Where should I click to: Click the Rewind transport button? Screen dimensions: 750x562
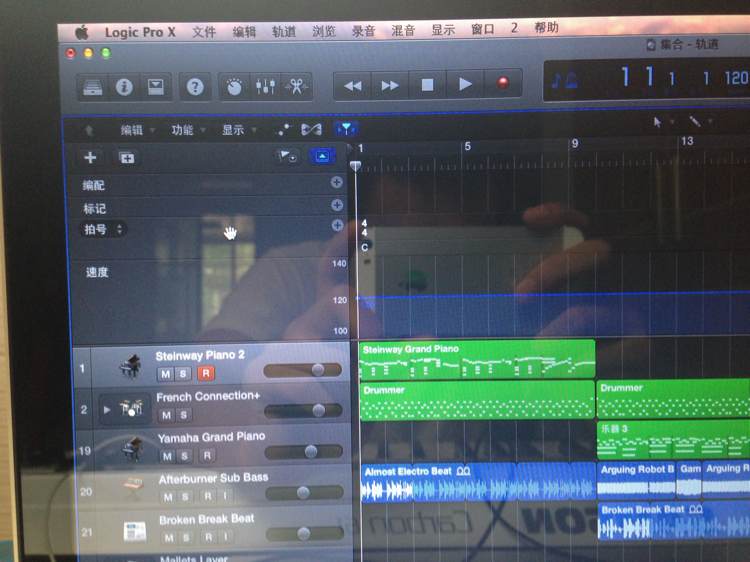click(353, 86)
